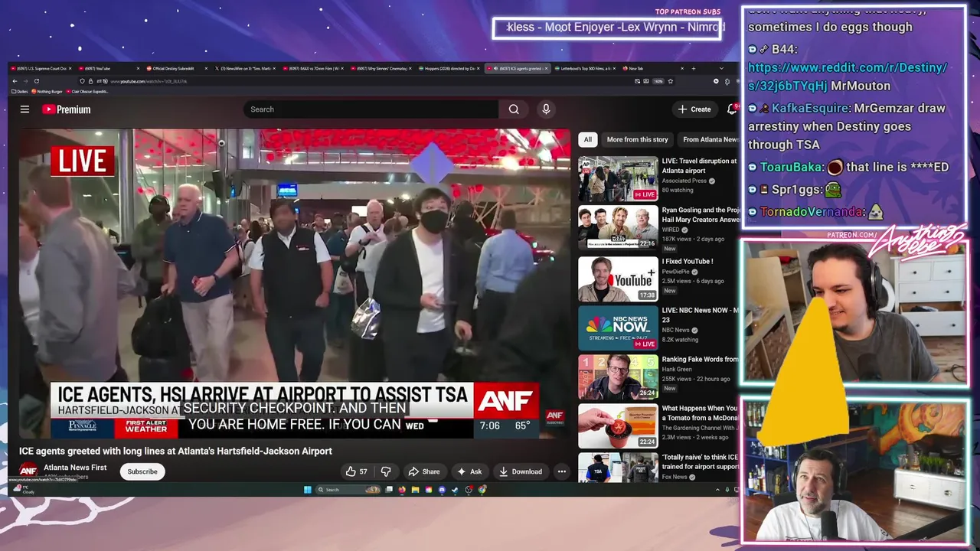This screenshot has width=980, height=551.
Task: Switch to Hoppers (2026) browser tab
Action: click(x=449, y=68)
